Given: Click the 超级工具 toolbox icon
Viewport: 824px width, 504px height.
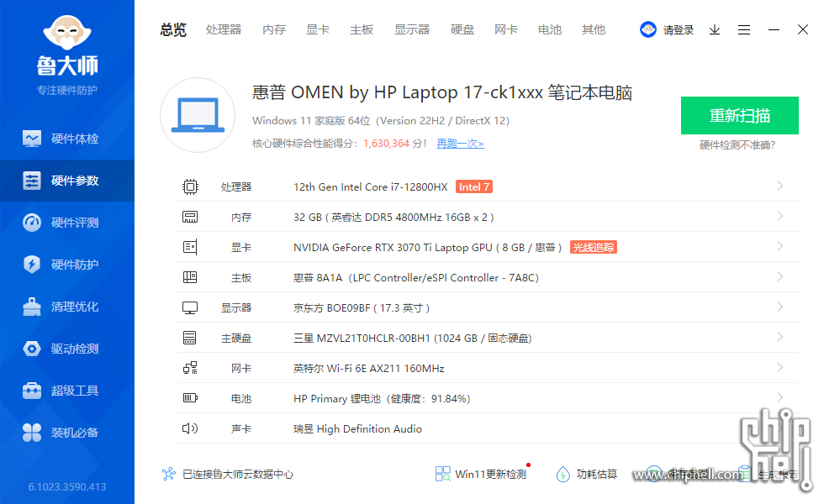Looking at the screenshot, I should tap(32, 391).
